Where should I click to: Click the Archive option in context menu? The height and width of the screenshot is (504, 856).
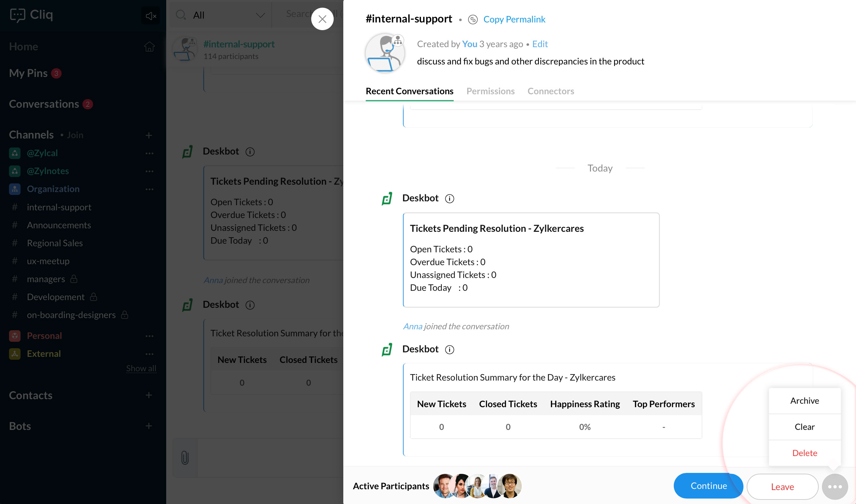[x=804, y=401]
